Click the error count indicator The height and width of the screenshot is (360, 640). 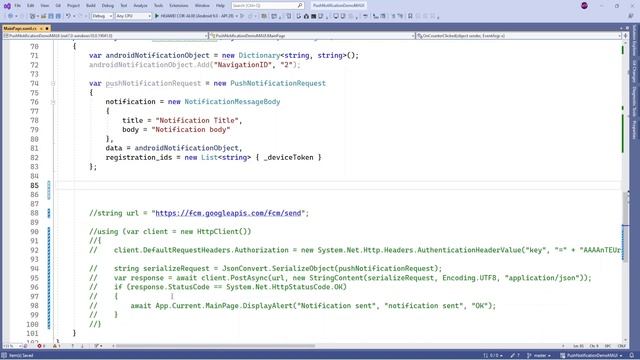(41, 346)
